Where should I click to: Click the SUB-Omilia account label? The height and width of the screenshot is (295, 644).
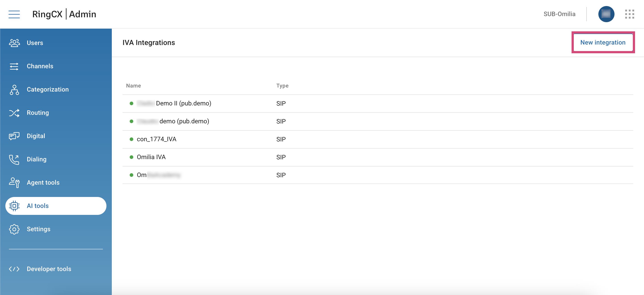pos(559,14)
